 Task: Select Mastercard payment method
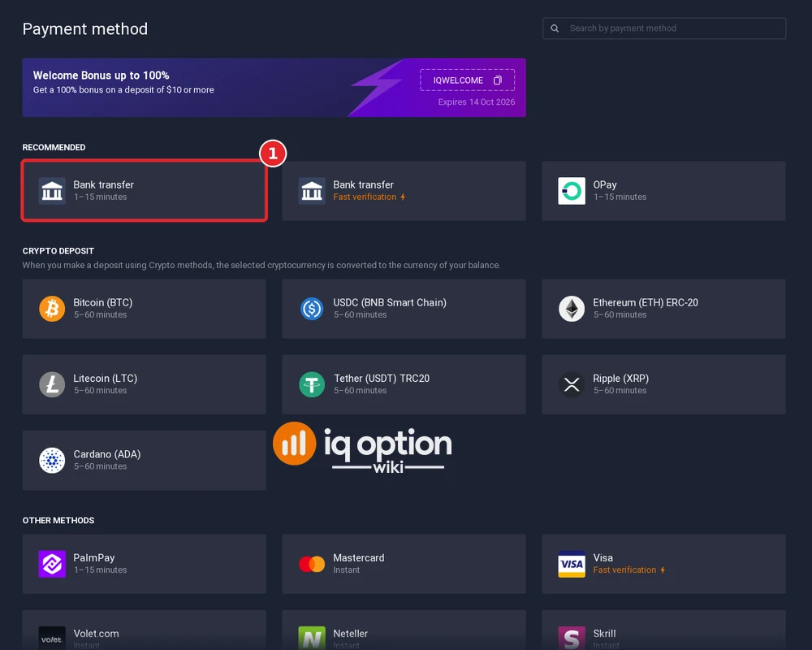point(404,564)
